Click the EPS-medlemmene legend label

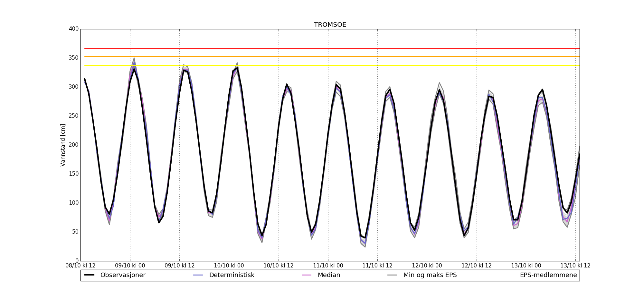(548, 275)
